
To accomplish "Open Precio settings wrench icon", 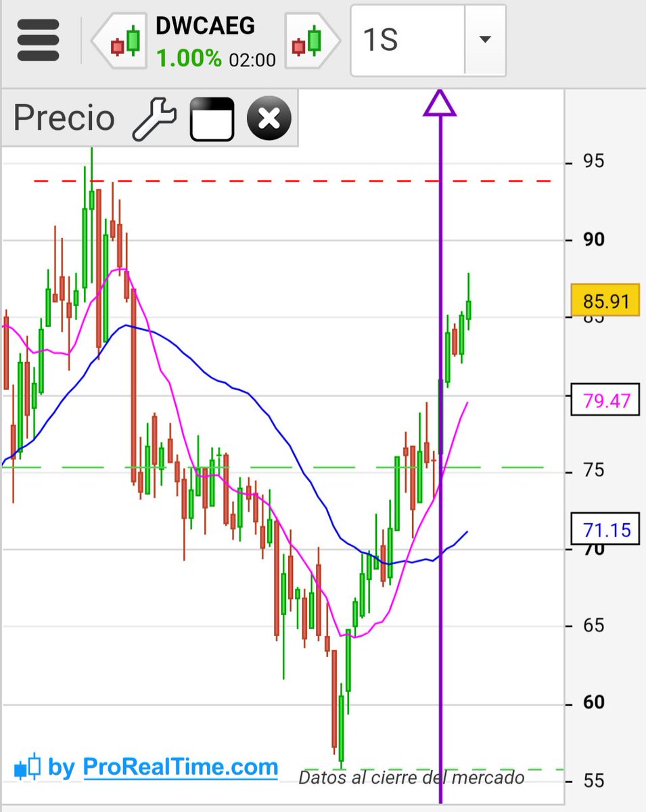I will (154, 118).
